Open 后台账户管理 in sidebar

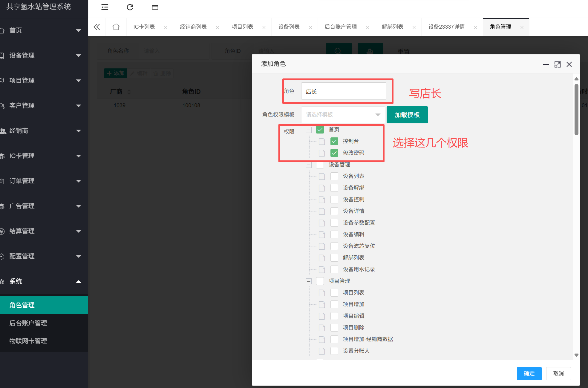coord(44,323)
